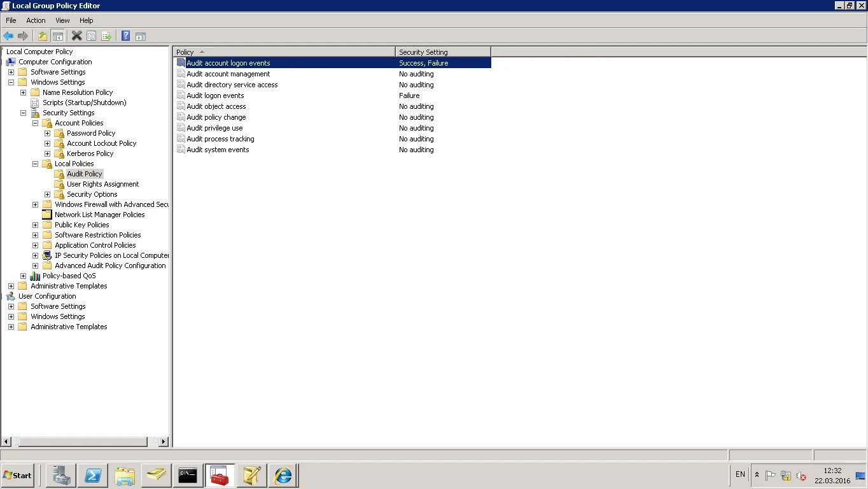Click the blue Help toolbar icon
The image size is (868, 489).
click(125, 36)
